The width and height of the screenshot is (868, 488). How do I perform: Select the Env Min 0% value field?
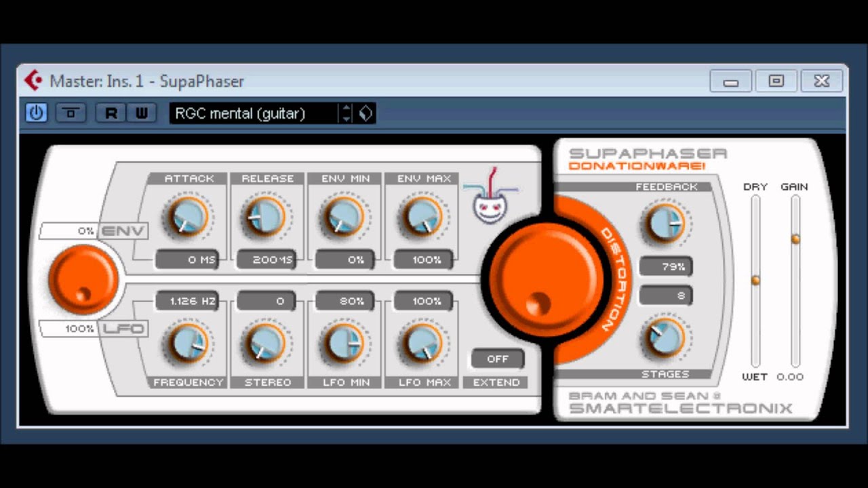(344, 260)
